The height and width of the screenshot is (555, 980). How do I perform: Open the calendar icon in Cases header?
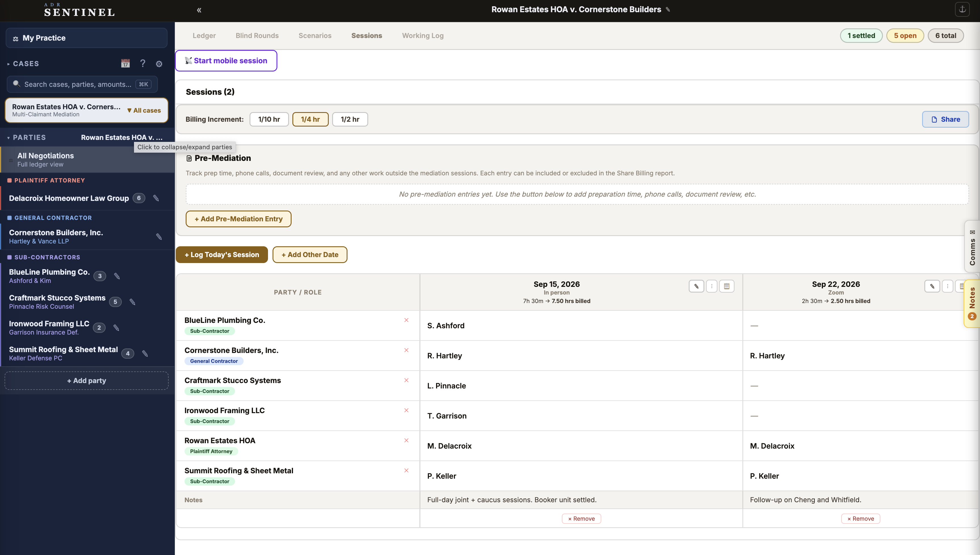coord(125,63)
